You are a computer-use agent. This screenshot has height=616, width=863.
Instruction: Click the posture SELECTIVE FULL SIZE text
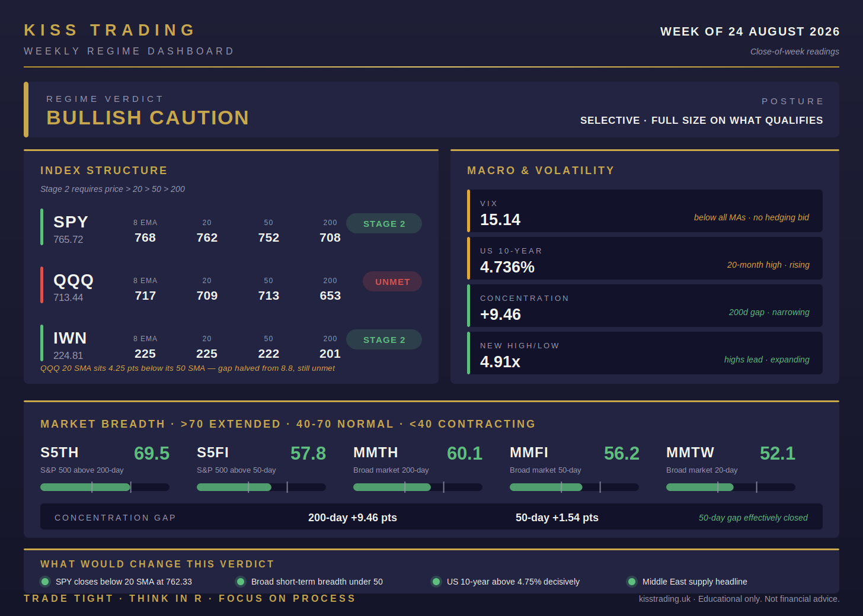pyautogui.click(x=702, y=120)
